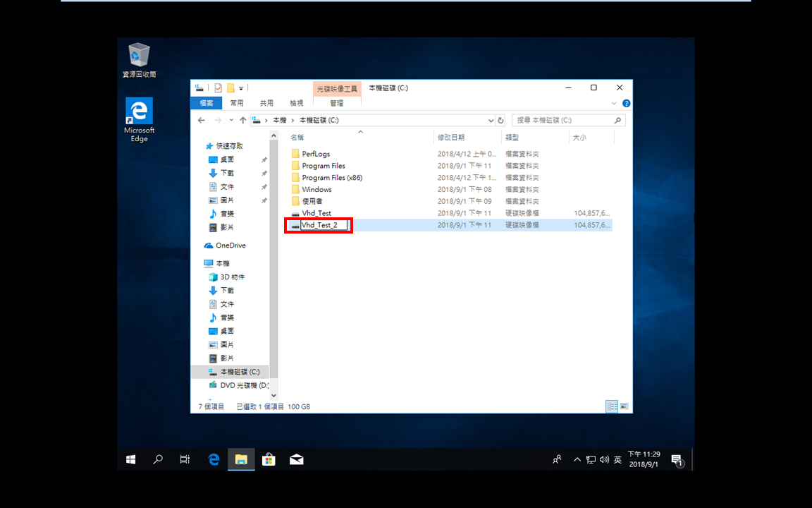Launch Microsoft Edge desktop shortcut
Screen dimensions: 812x508
tap(139, 120)
